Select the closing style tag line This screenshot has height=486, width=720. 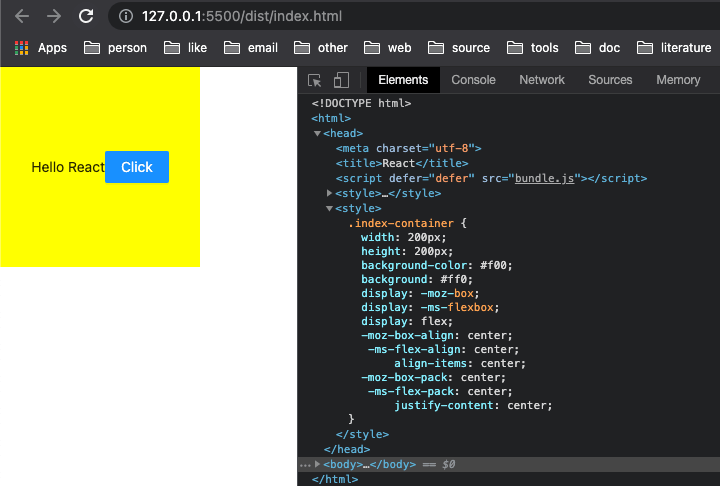[362, 435]
